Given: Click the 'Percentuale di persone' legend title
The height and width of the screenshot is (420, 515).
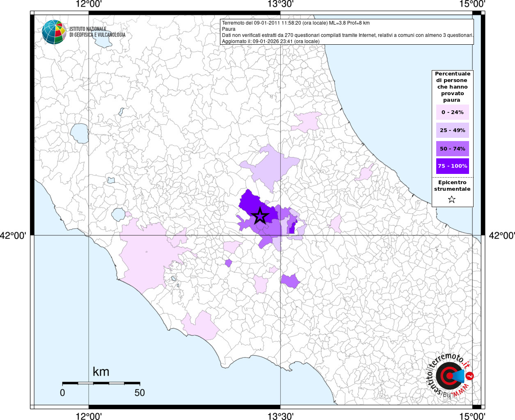Looking at the screenshot, I should pyautogui.click(x=452, y=87).
